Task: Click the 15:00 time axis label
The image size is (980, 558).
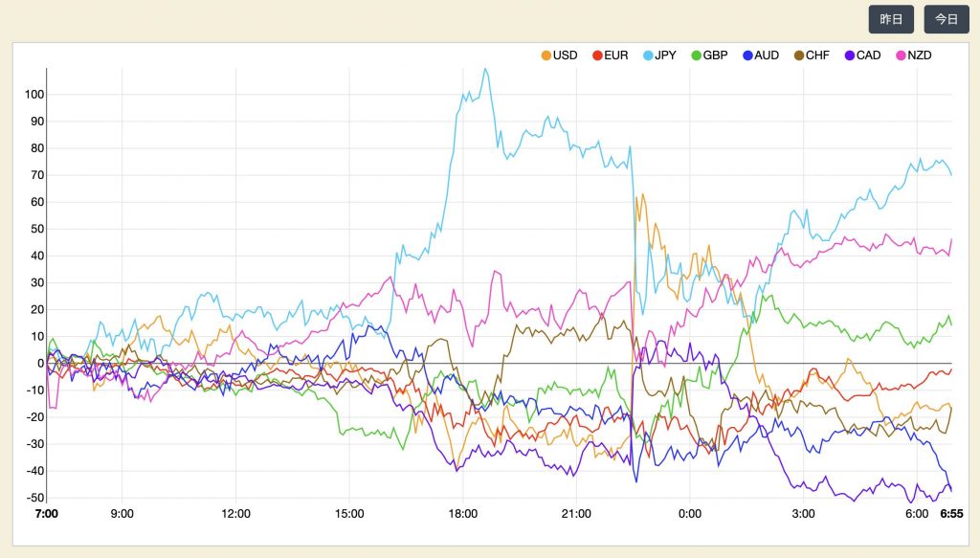Action: point(348,514)
